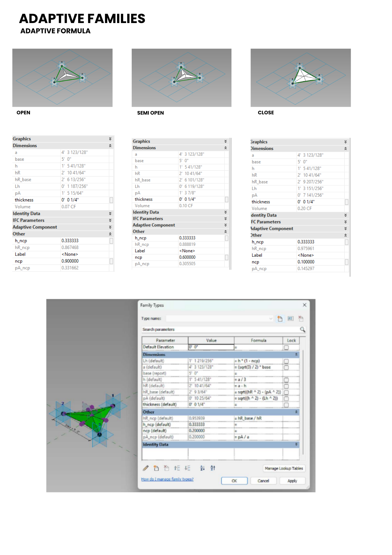392x555 pixels.
Task: Click formula '= hR_base / hR'
Action: 248,418
